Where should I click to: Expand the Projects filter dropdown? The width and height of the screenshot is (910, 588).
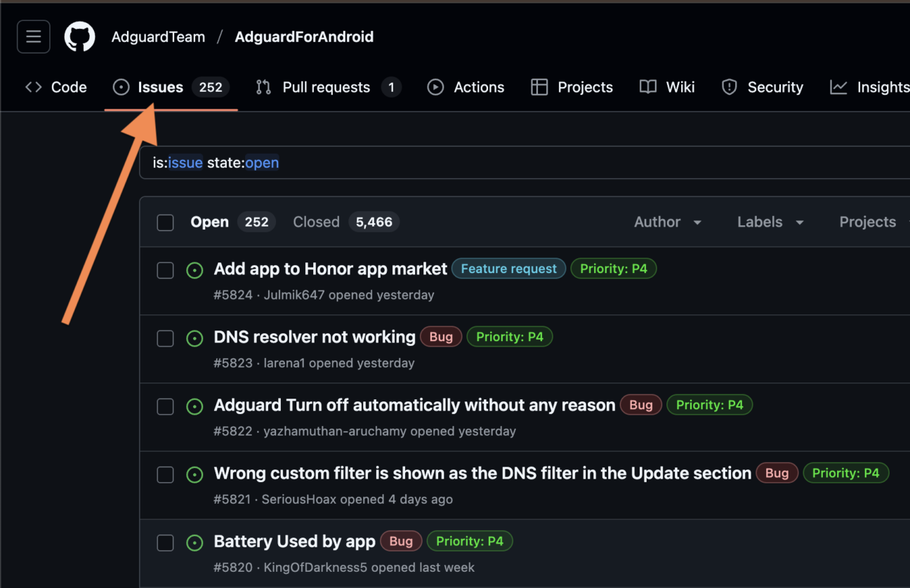tap(871, 222)
